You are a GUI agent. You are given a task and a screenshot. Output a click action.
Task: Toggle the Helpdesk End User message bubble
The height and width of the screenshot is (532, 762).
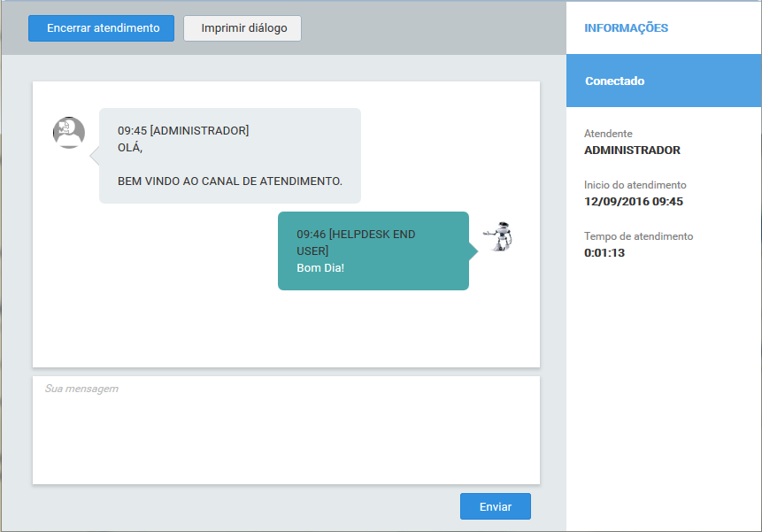373,251
